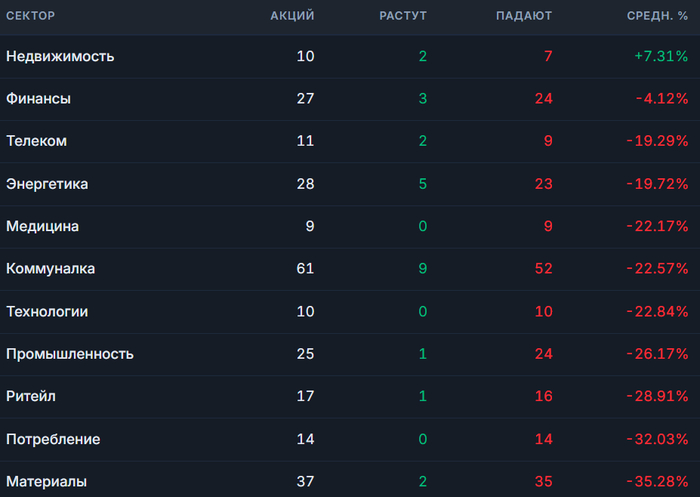Click falling count 23 for Энергетика
Image resolution: width=700 pixels, height=497 pixels.
click(544, 184)
